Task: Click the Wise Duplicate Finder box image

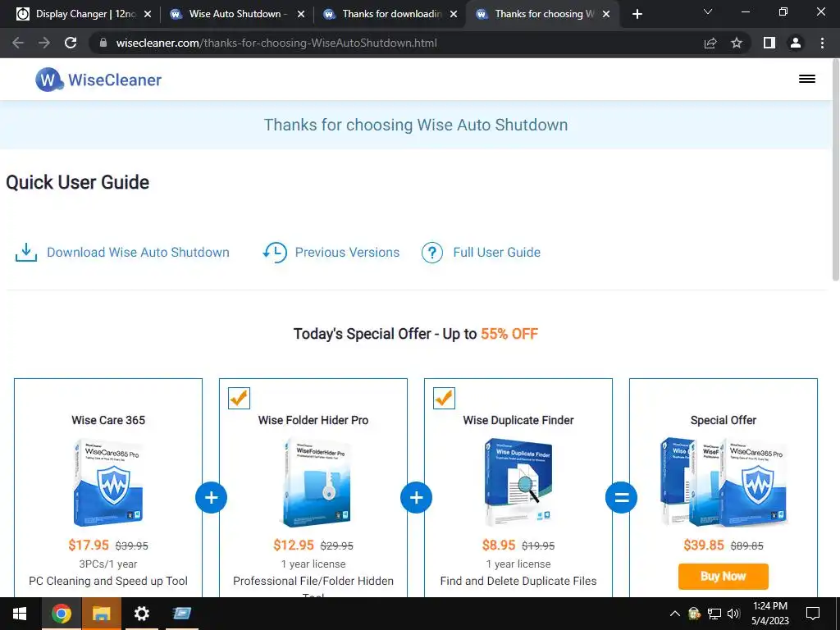Action: click(x=518, y=482)
